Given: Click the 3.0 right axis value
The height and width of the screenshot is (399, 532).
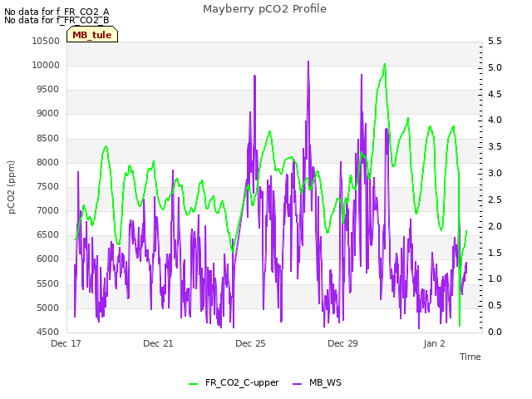Looking at the screenshot, I should point(495,173).
